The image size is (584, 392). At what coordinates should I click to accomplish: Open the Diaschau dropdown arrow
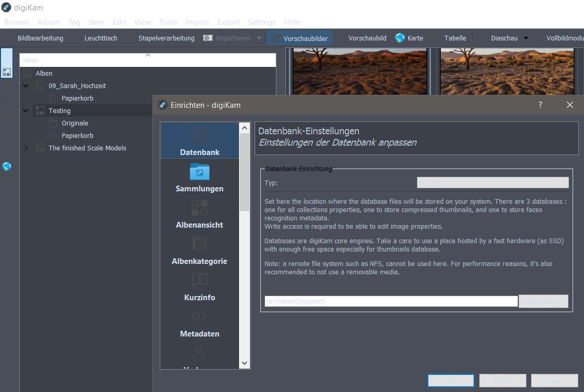coord(526,38)
